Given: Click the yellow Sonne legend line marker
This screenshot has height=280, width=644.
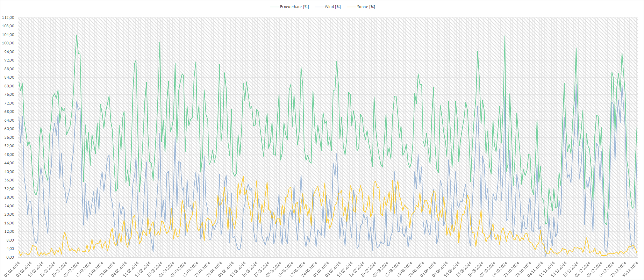Looking at the screenshot, I should (351, 7).
